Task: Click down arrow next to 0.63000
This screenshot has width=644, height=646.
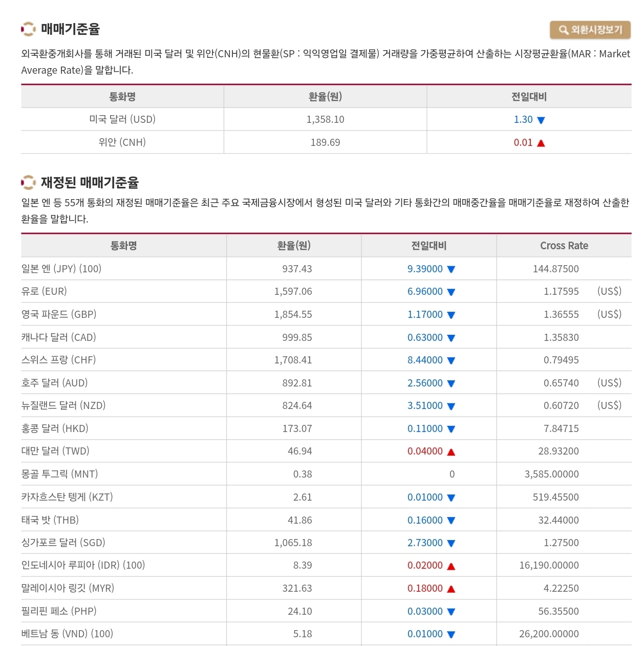Action: (451, 338)
